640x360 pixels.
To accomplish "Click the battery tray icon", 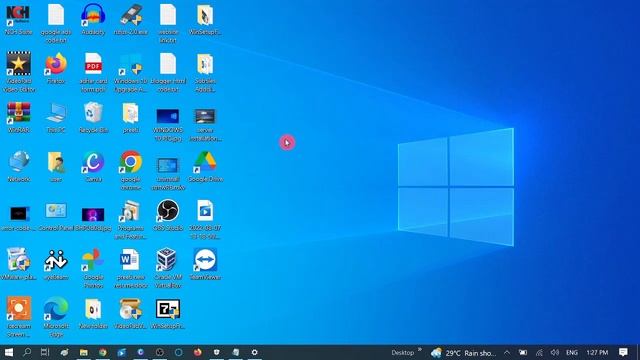I will pyautogui.click(x=523, y=352).
